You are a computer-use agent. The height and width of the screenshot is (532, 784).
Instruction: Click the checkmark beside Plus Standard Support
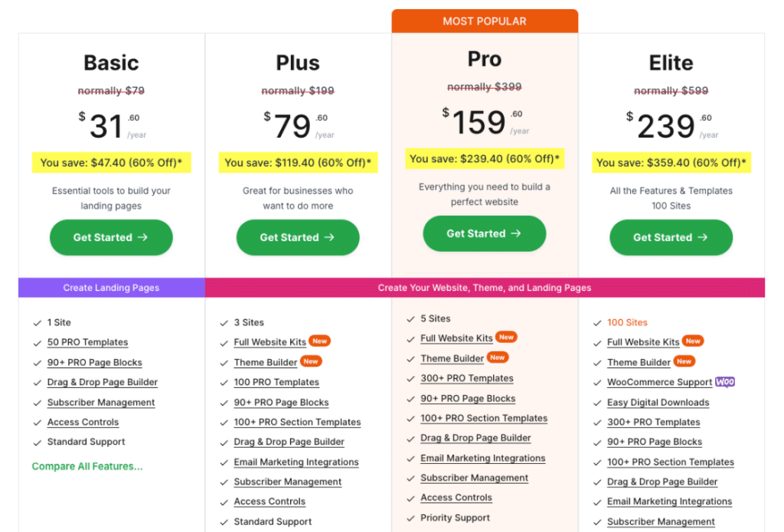pyautogui.click(x=224, y=522)
